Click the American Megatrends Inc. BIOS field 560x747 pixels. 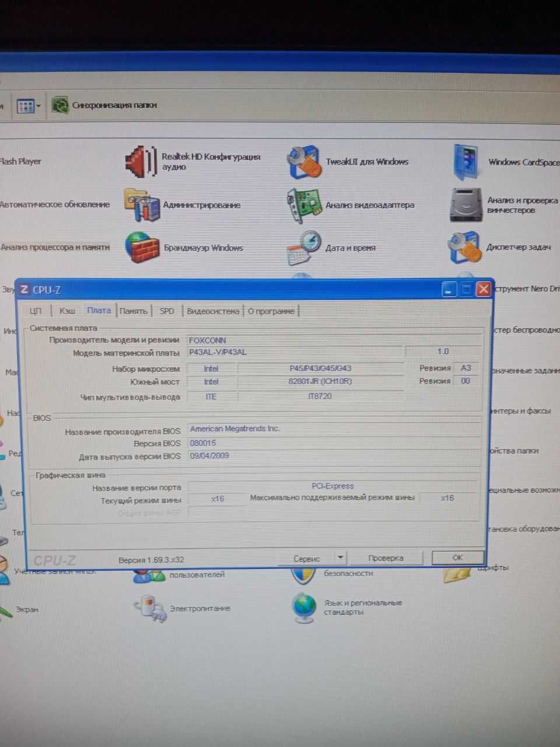[x=335, y=429]
